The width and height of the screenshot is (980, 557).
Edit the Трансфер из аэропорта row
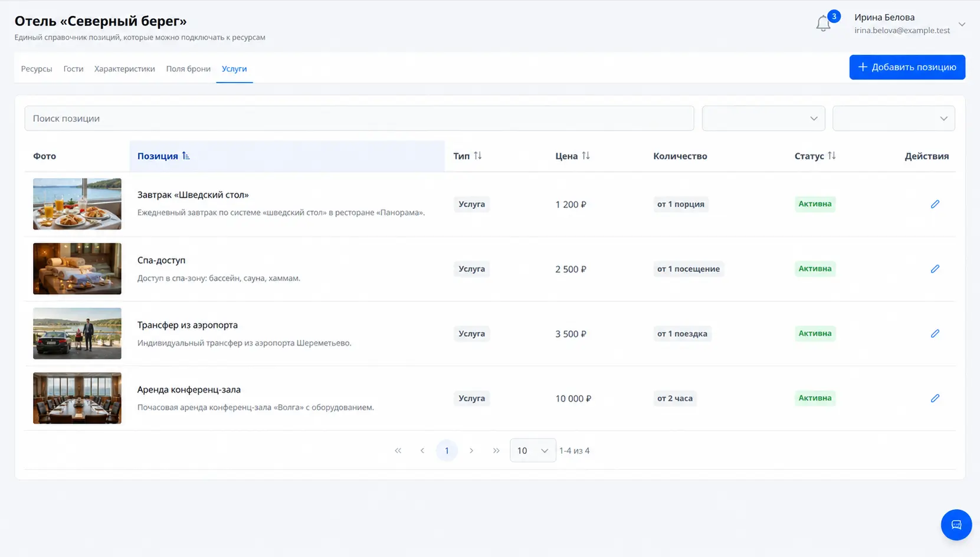click(x=935, y=333)
